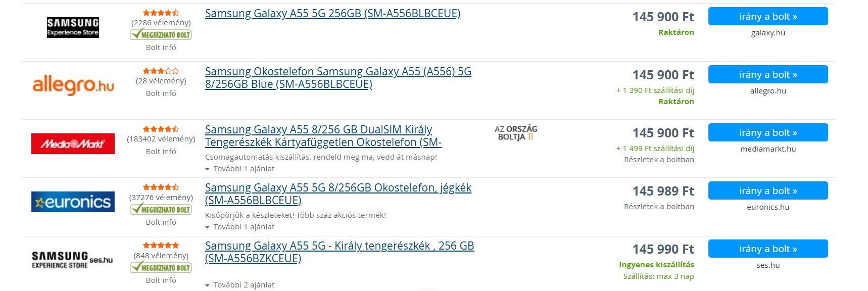Expand További 1 ajánlat under MediaMarkt

[240, 169]
